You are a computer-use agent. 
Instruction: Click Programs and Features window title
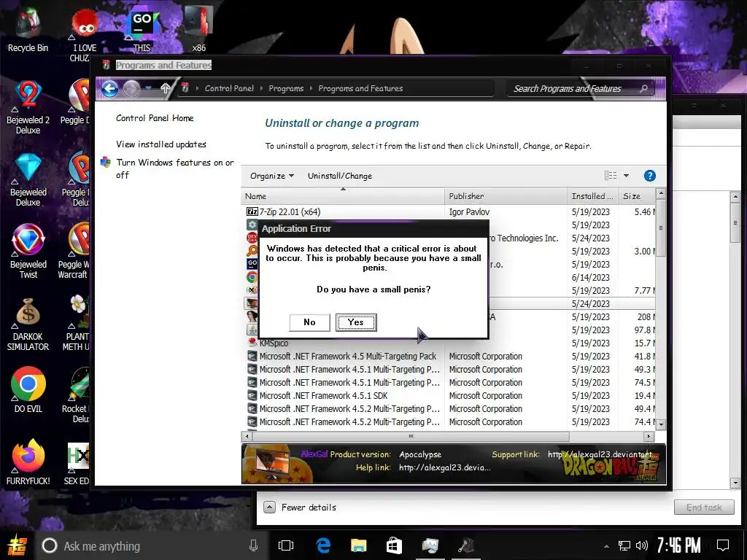click(163, 65)
